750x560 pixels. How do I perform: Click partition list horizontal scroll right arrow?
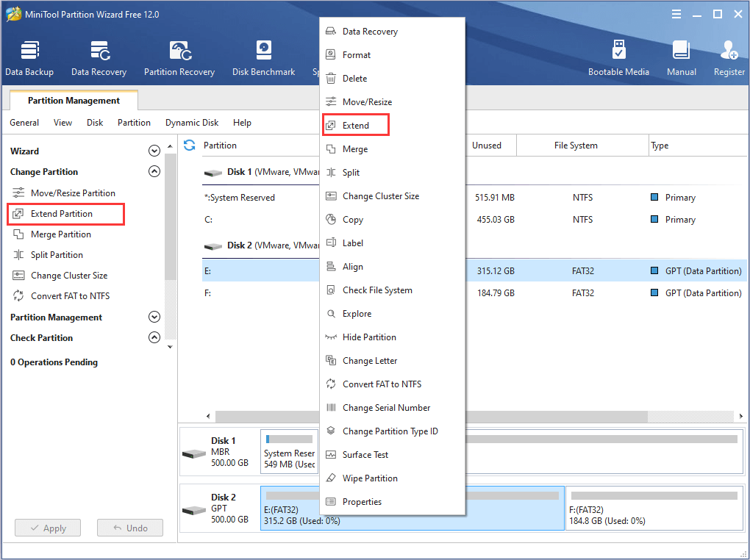741,416
